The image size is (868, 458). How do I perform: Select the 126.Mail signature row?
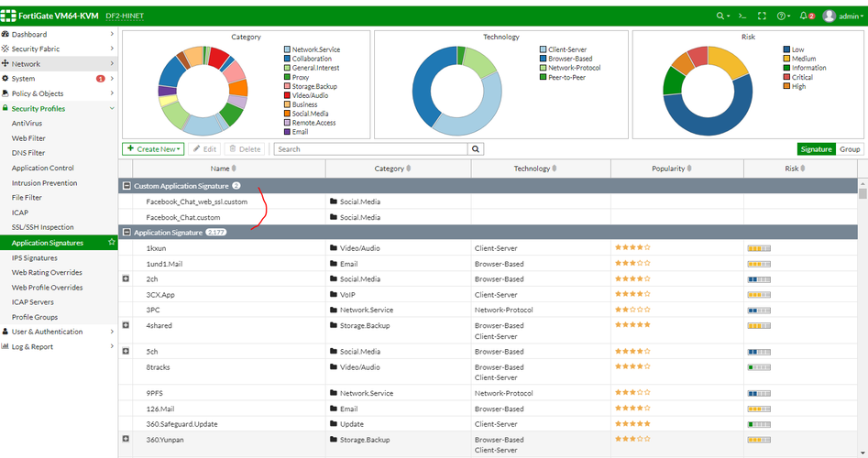point(488,409)
